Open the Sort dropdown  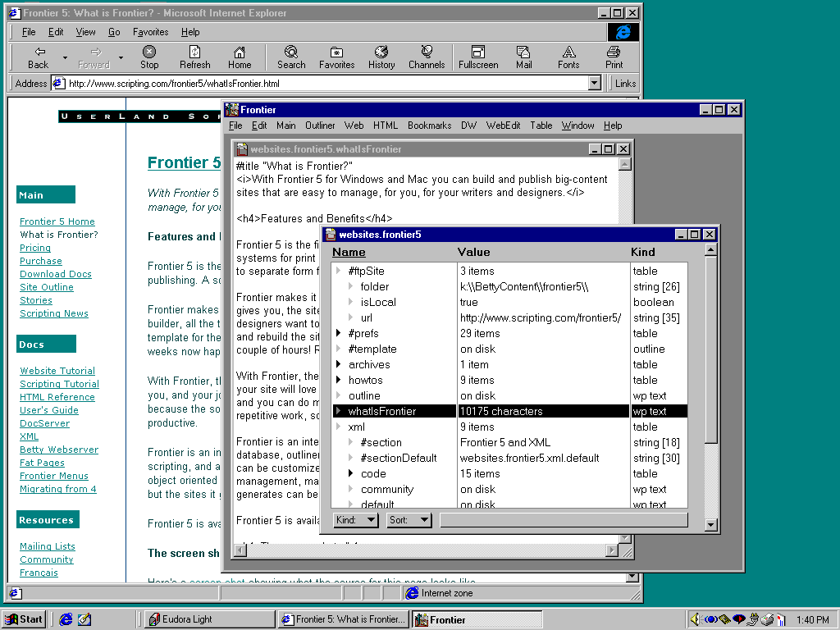click(x=409, y=520)
